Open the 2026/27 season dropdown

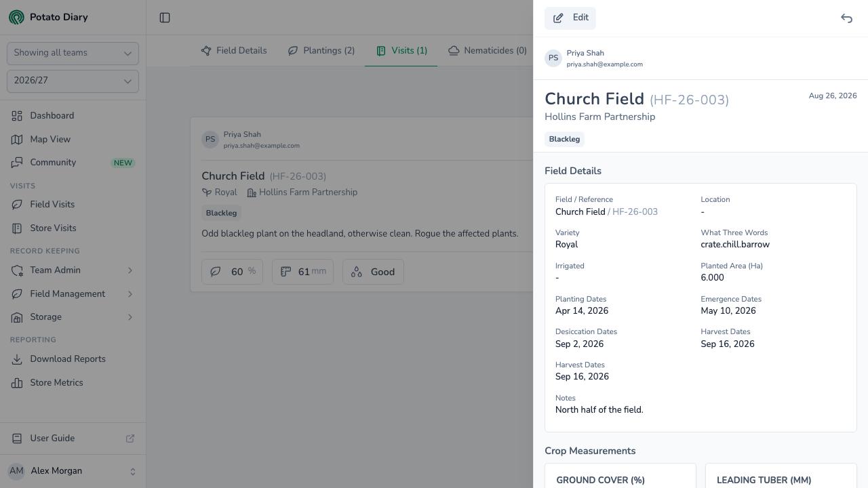(x=73, y=81)
